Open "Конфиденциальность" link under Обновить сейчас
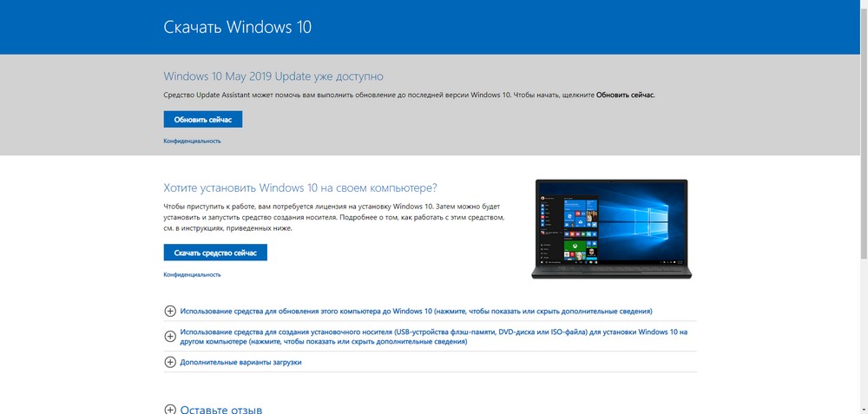Screen dimensions: 868x414 [192, 141]
